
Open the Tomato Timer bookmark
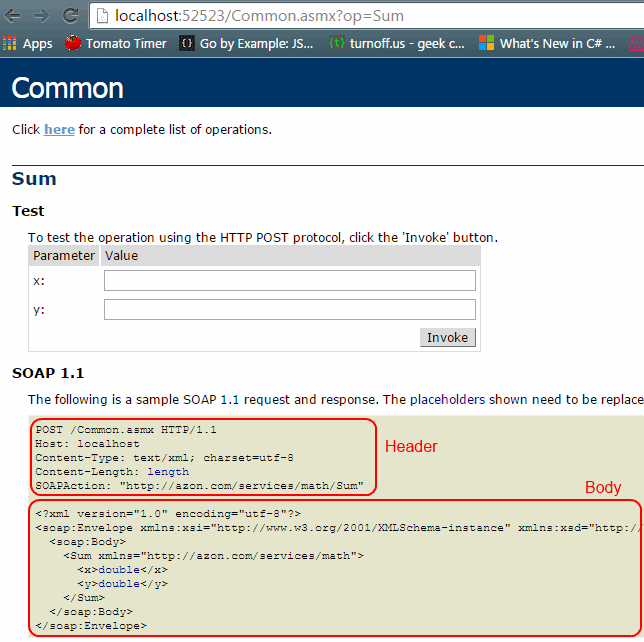(116, 43)
